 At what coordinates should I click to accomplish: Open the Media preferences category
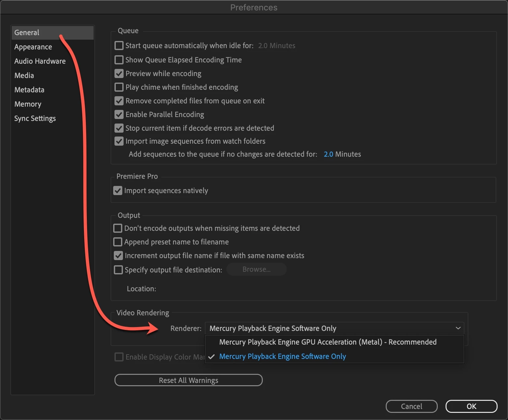tap(24, 75)
